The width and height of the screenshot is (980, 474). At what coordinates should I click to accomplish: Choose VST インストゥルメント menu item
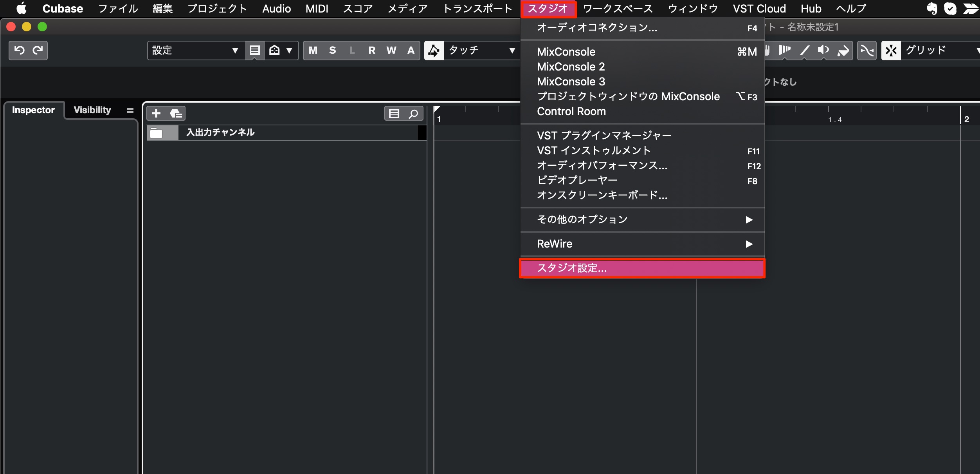coord(643,150)
